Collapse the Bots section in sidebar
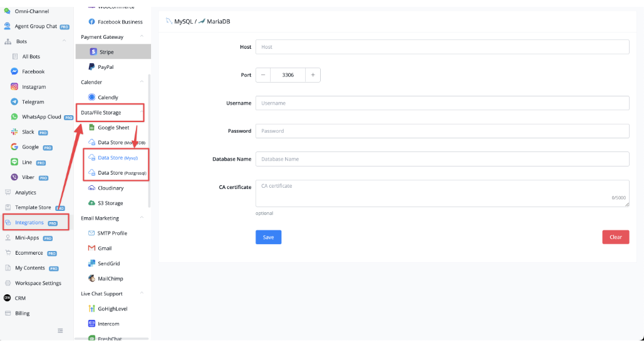 (x=65, y=41)
